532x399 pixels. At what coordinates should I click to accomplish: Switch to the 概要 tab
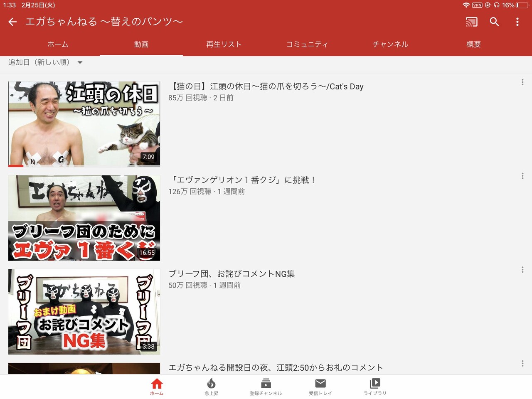click(473, 44)
